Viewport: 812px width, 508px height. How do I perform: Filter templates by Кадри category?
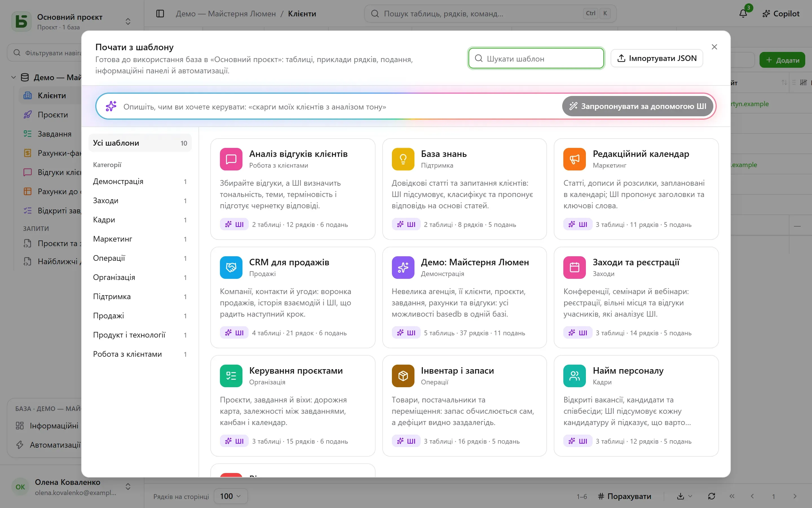click(140, 220)
